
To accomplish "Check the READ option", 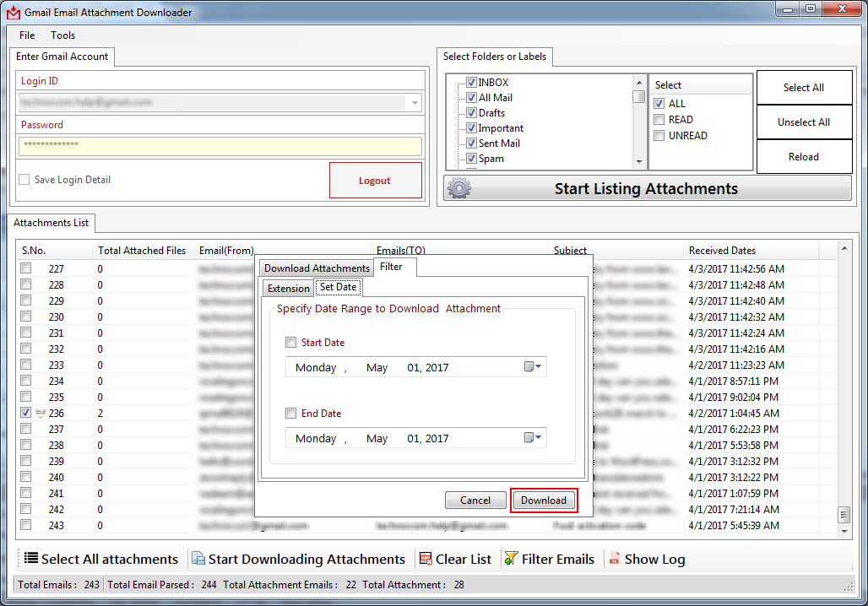I will click(x=659, y=120).
